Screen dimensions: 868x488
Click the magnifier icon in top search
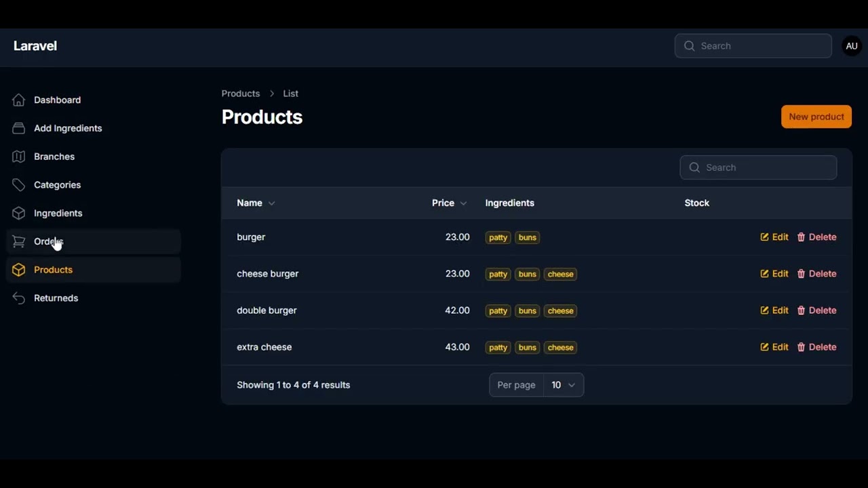690,46
